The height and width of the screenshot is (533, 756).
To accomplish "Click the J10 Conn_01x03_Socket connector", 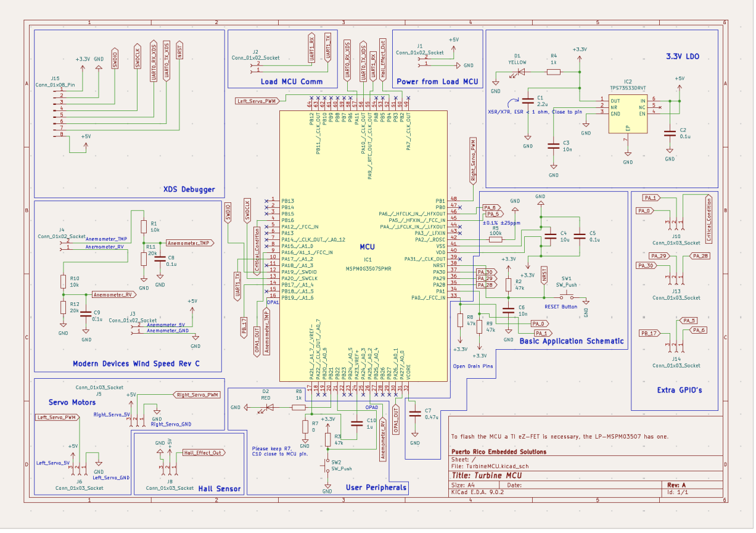I will tap(676, 223).
